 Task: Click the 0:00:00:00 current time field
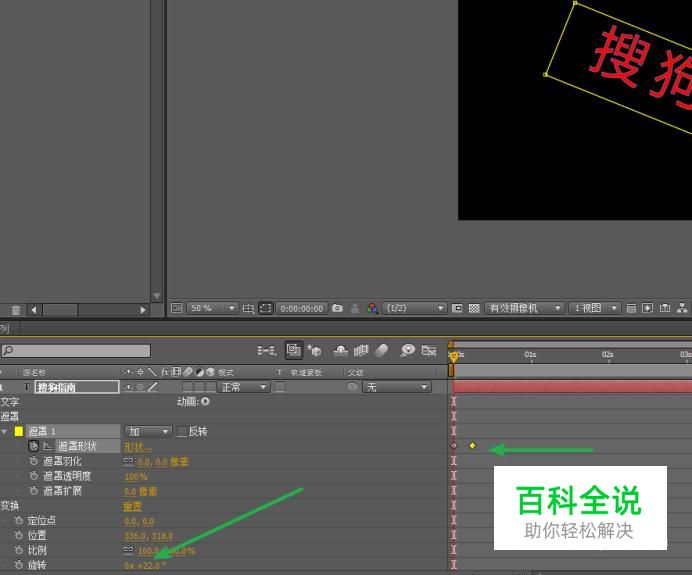click(302, 308)
